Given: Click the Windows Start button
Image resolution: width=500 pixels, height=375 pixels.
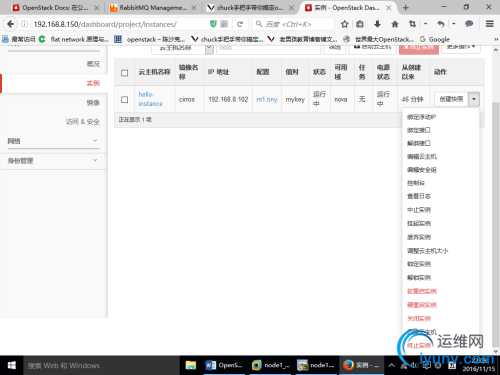Looking at the screenshot, I should click(11, 365).
